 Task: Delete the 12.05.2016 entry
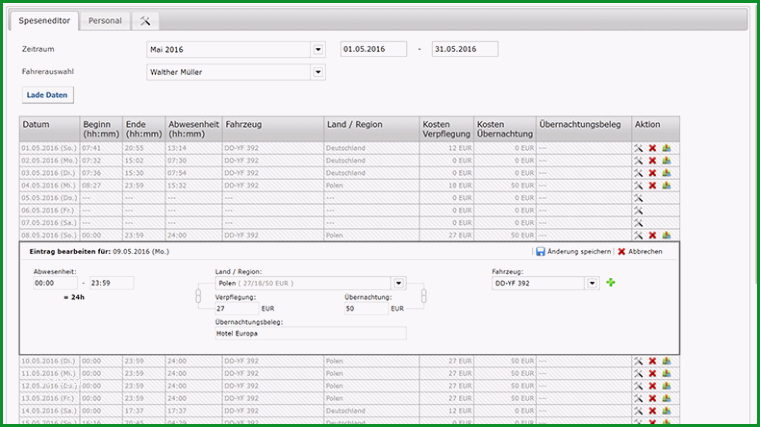point(652,386)
